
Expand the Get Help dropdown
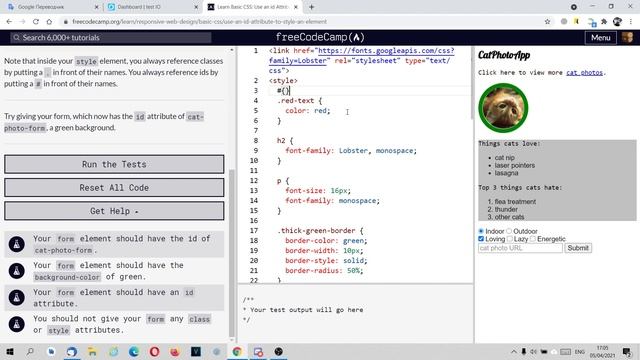pyautogui.click(x=114, y=211)
